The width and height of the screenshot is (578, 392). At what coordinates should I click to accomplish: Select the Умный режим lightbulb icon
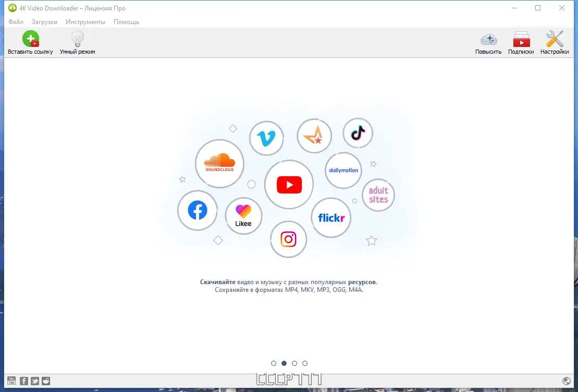coord(77,39)
